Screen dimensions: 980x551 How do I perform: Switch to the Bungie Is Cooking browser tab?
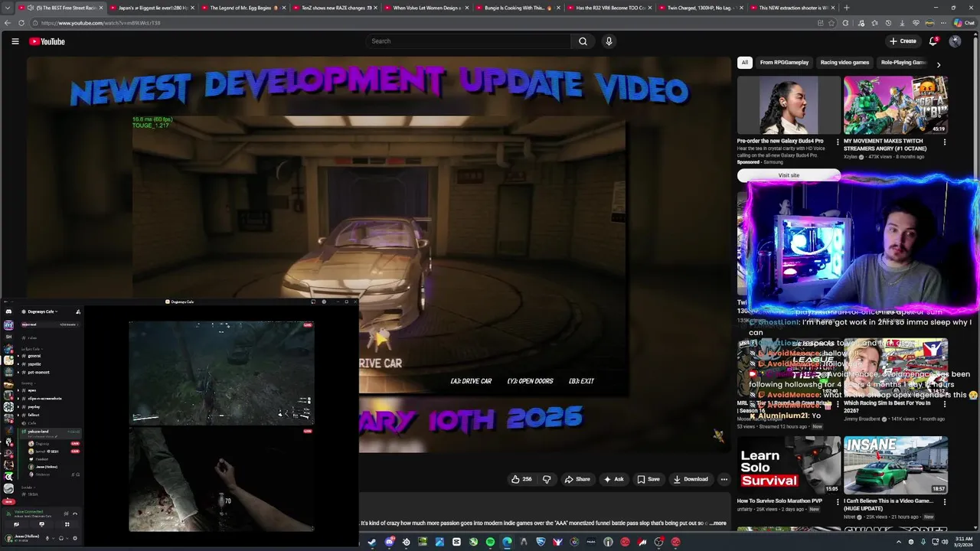[517, 8]
